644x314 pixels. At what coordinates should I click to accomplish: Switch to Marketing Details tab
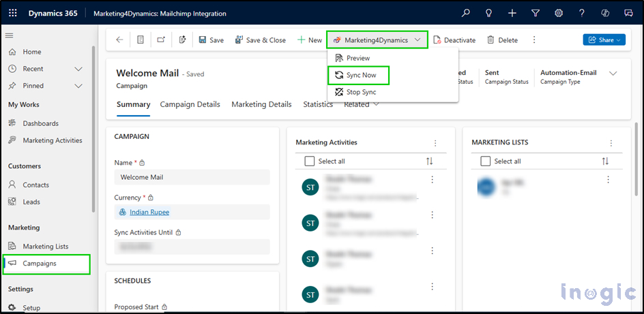tap(262, 104)
